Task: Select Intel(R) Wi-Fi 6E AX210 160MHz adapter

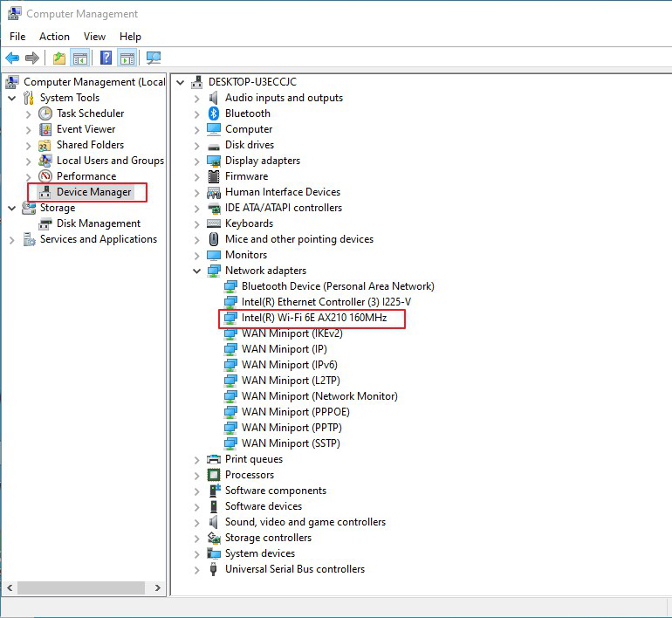Action: [x=314, y=318]
